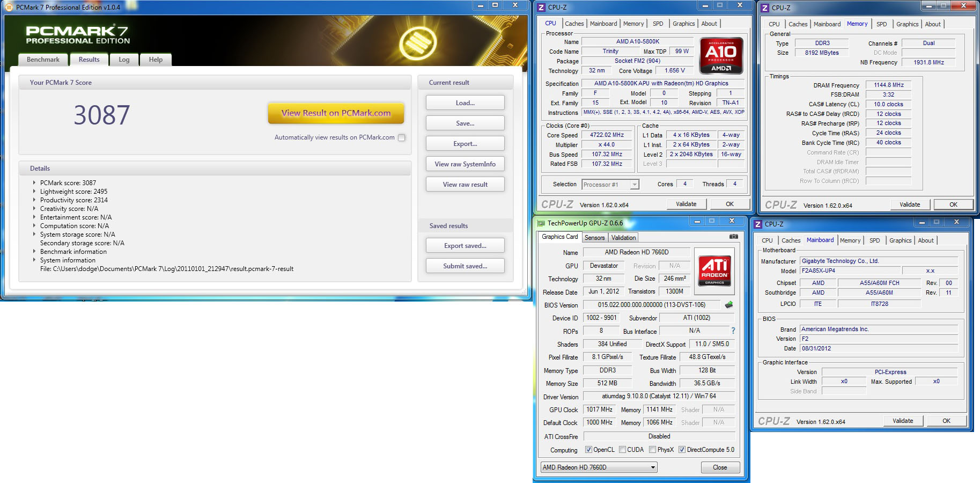Click the title bar icon of the CPU-Z processor window
The height and width of the screenshot is (483, 980).
point(541,8)
